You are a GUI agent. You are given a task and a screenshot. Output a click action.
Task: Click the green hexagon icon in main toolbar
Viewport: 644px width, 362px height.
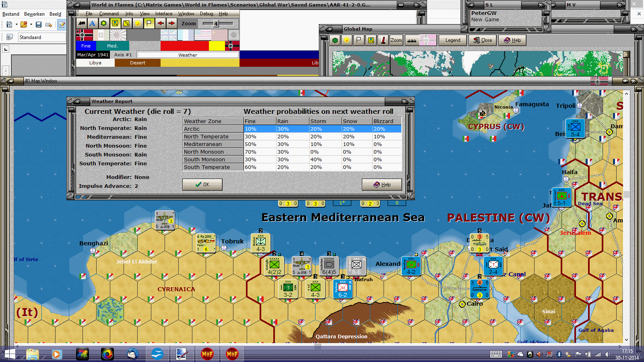[104, 23]
